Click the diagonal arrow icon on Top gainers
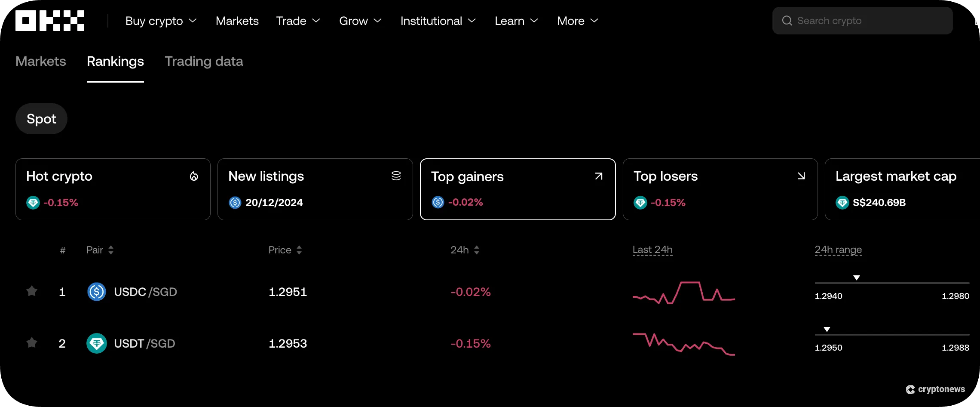 pos(598,176)
